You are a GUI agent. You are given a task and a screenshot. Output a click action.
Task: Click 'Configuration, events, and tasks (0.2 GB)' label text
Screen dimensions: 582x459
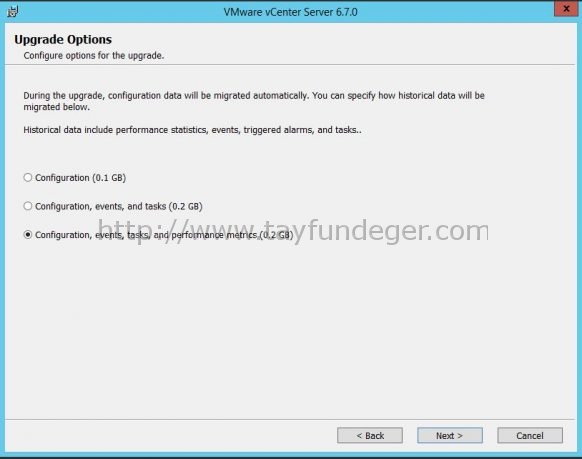pyautogui.click(x=119, y=206)
